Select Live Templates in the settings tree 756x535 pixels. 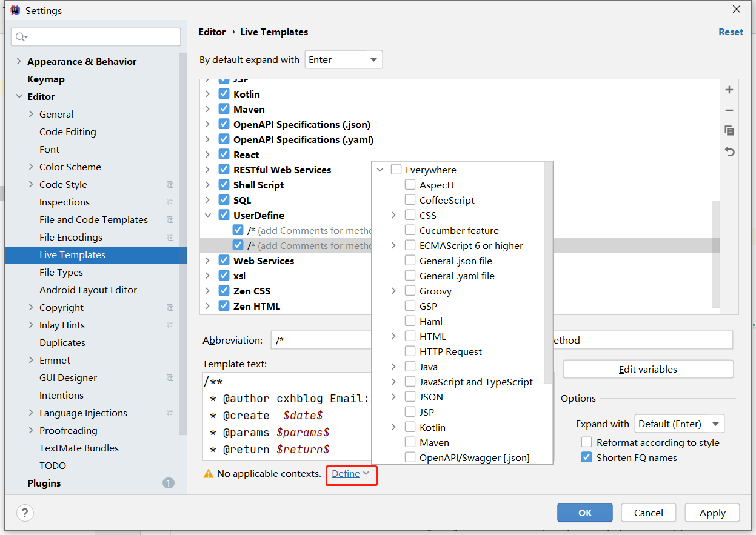[x=95, y=255]
